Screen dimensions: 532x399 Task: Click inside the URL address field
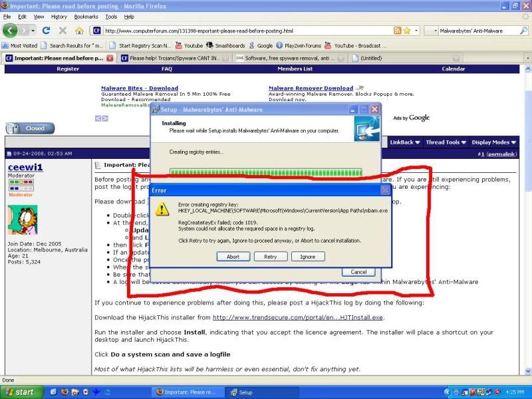[247, 31]
